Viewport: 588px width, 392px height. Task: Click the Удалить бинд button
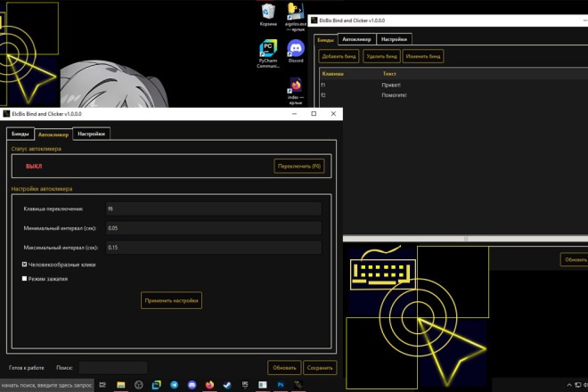(380, 56)
